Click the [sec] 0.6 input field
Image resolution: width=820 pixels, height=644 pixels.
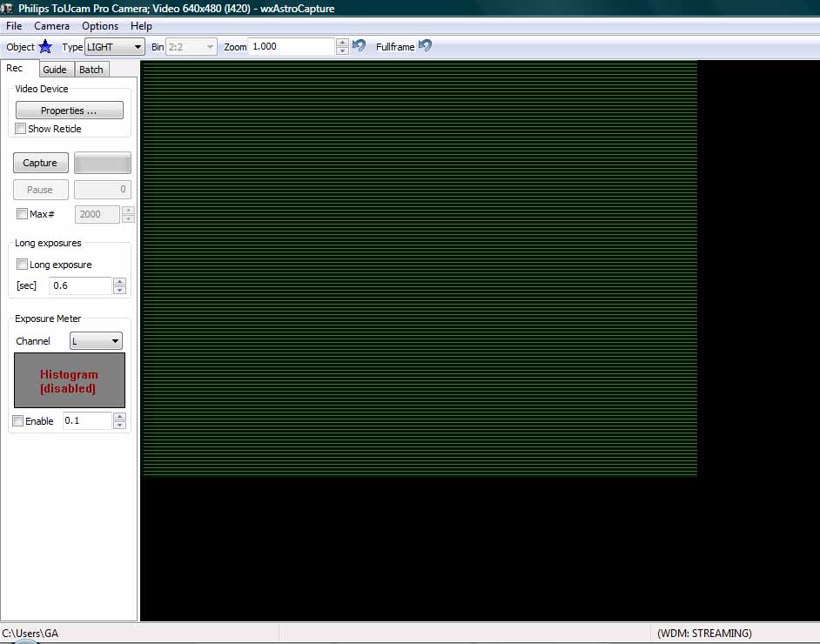pyautogui.click(x=81, y=285)
